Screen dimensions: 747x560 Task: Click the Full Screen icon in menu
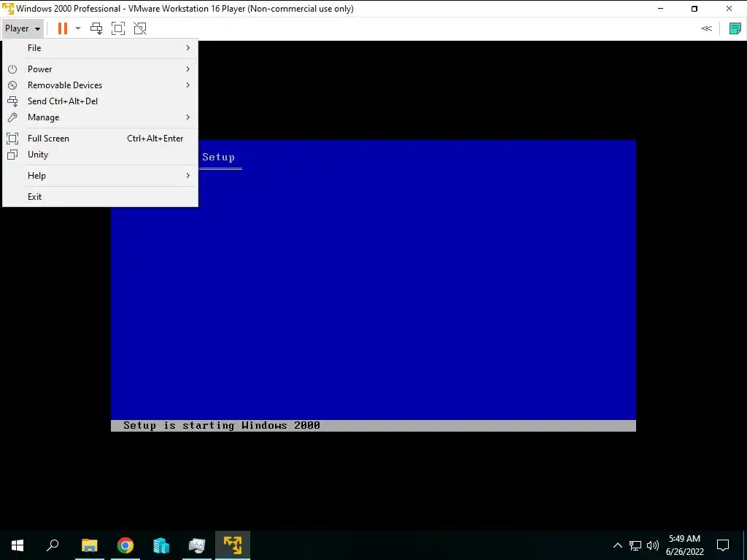[12, 139]
